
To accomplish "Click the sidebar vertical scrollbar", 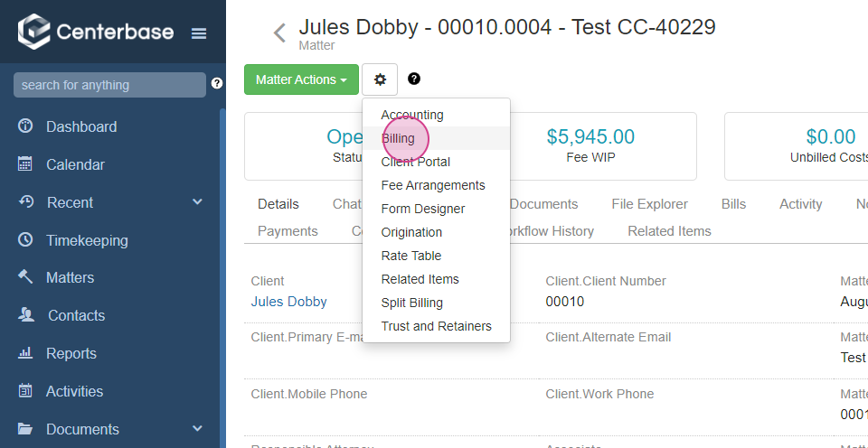I will tap(222, 276).
